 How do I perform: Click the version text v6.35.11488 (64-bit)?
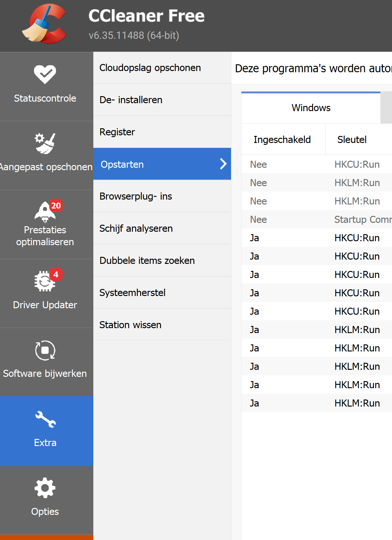[x=134, y=36]
